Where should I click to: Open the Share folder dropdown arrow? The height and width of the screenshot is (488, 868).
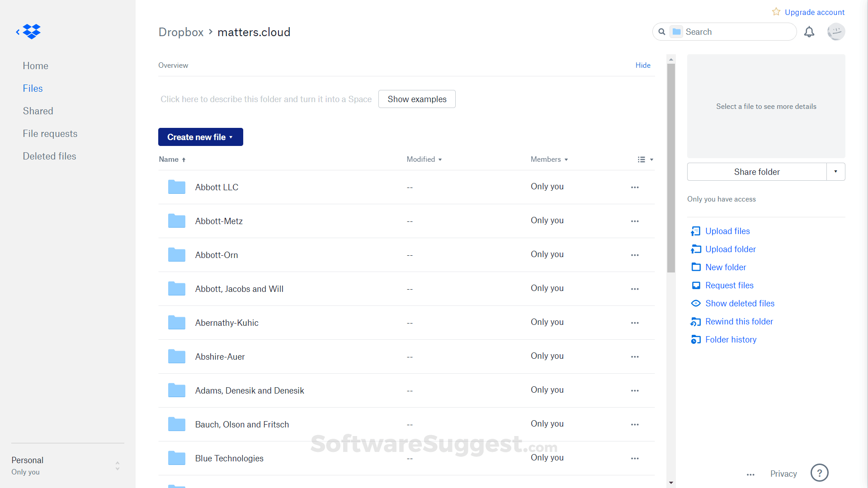coord(835,172)
